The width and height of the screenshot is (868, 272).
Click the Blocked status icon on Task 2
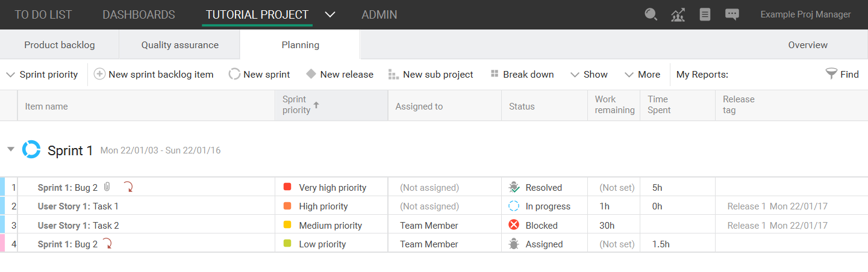coord(514,225)
